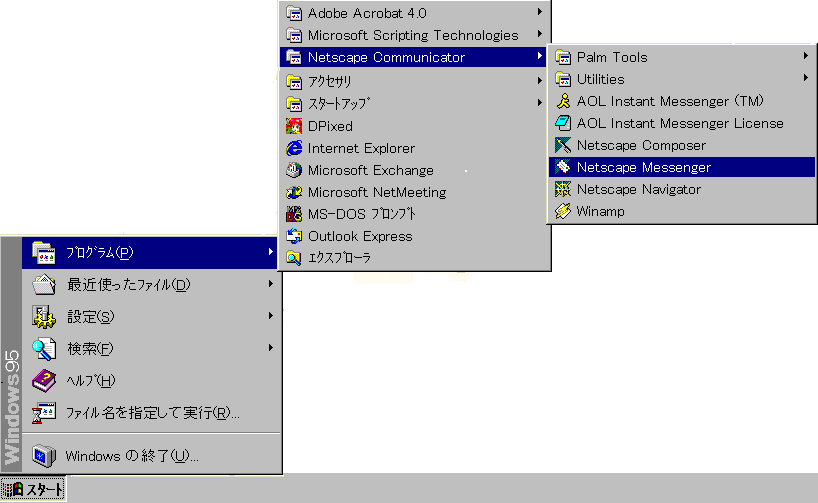Click the Windows の終了(U) monitor icon
The width and height of the screenshot is (818, 503).
44,456
